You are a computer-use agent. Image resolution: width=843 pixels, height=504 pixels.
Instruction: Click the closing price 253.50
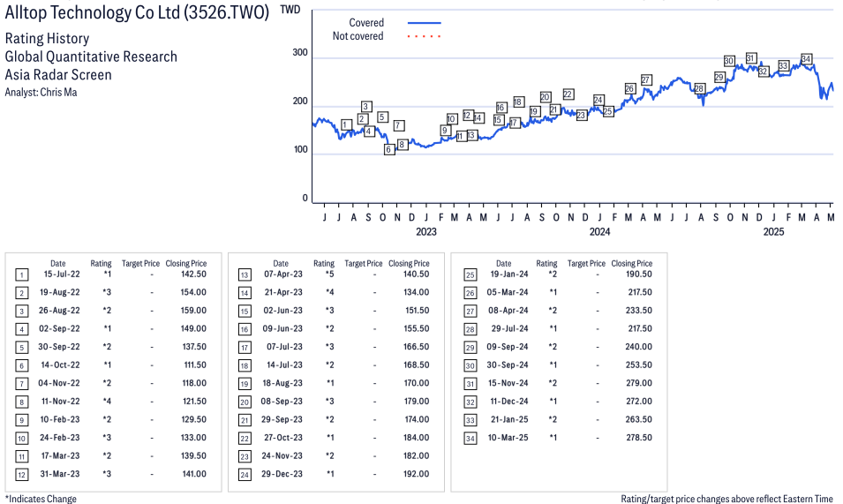(639, 365)
